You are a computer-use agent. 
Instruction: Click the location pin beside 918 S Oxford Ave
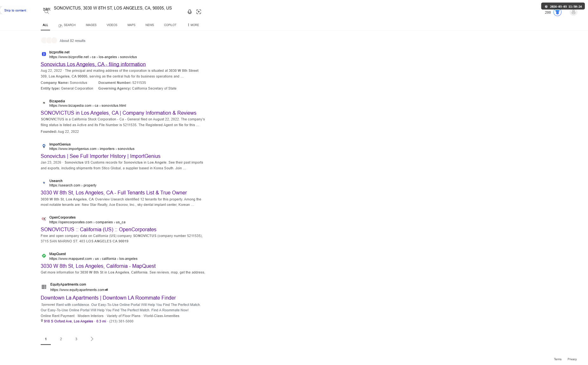point(42,321)
